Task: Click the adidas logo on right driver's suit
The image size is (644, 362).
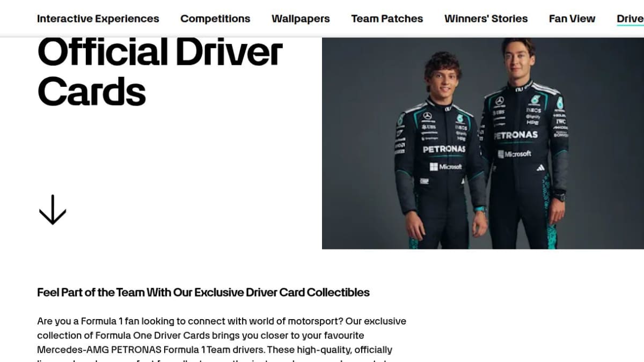Action: [540, 168]
